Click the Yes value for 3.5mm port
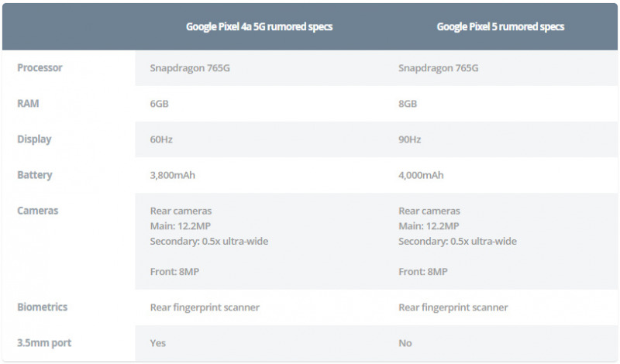This screenshot has width=620, height=364. point(158,343)
